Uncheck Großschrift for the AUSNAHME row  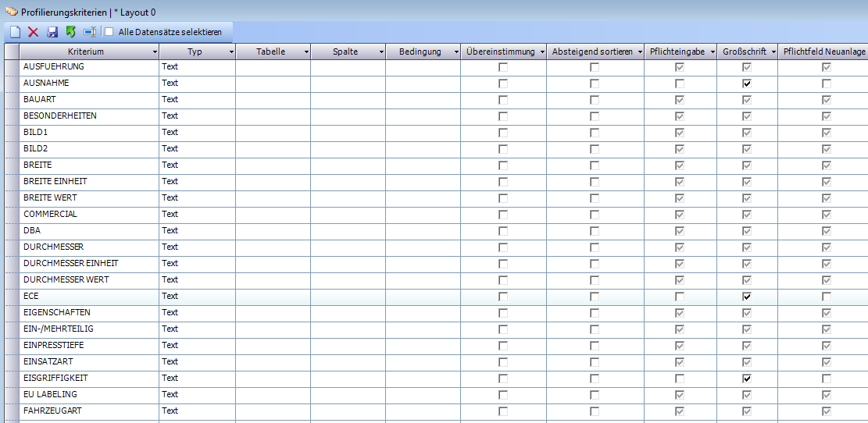pyautogui.click(x=747, y=84)
